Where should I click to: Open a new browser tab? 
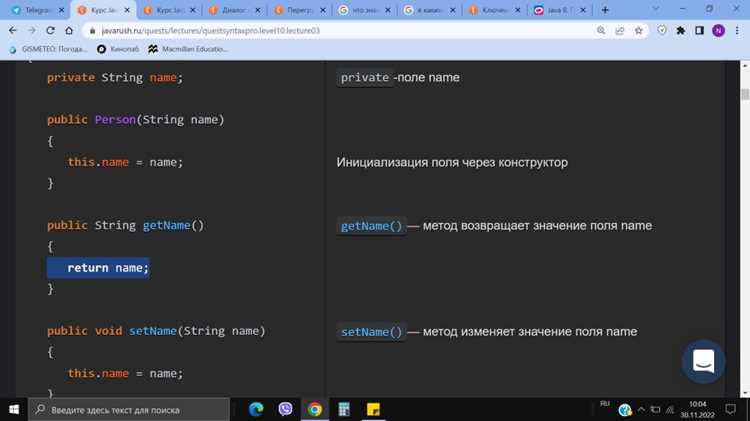[605, 10]
